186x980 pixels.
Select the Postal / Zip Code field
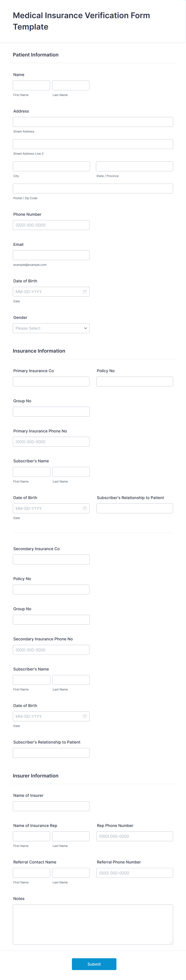click(x=93, y=188)
